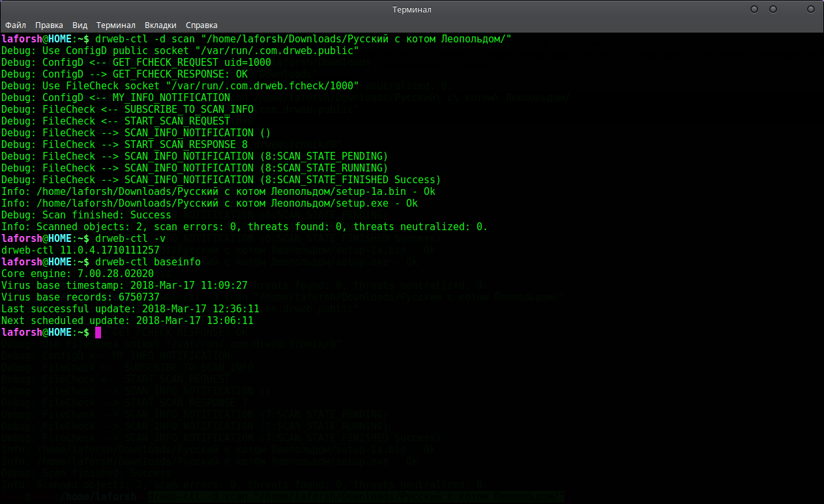Click the leftmost round window button in title bar

point(754,10)
